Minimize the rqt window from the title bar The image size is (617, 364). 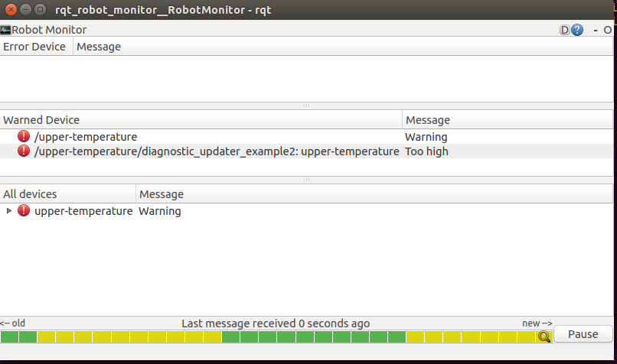(x=25, y=9)
